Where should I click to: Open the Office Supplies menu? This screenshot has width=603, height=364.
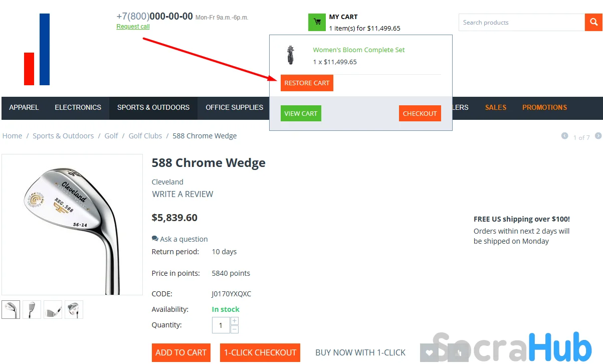pos(235,107)
